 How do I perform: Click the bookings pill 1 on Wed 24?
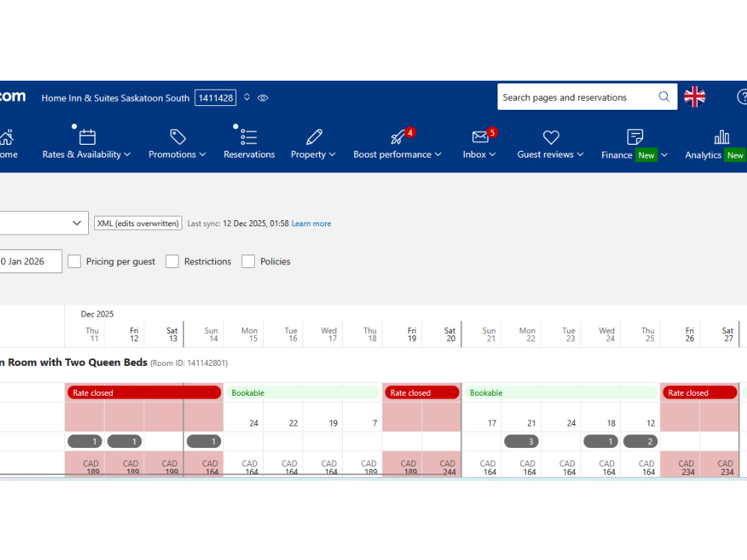[601, 441]
